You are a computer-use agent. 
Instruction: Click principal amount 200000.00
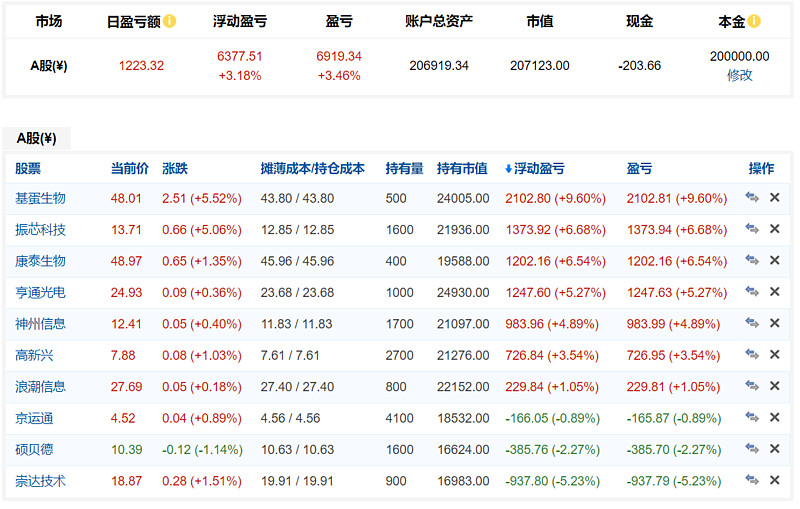(739, 56)
